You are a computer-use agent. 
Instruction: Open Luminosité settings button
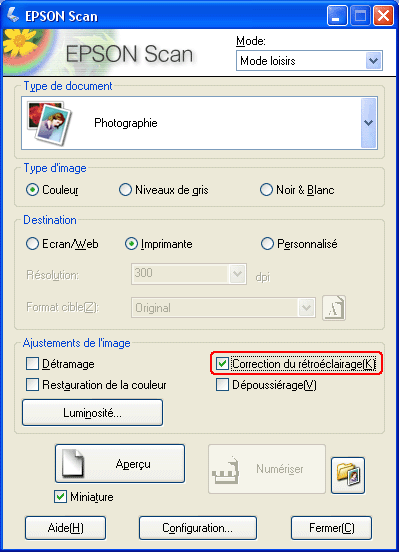(x=92, y=412)
